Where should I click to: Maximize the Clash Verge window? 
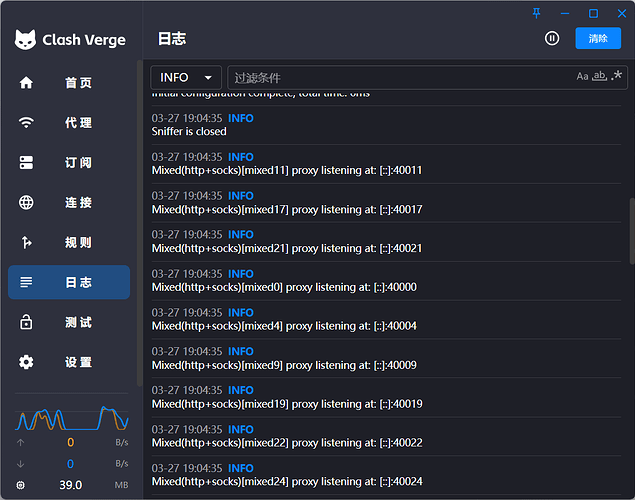tap(593, 13)
